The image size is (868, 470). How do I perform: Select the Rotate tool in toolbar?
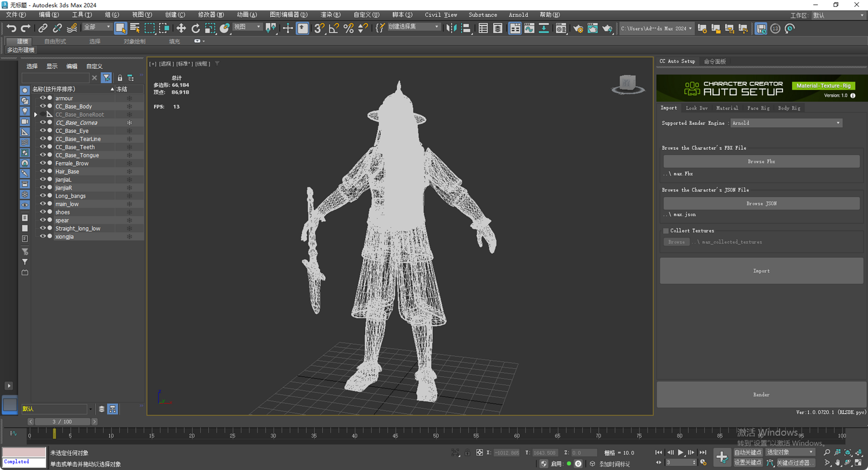(x=196, y=28)
